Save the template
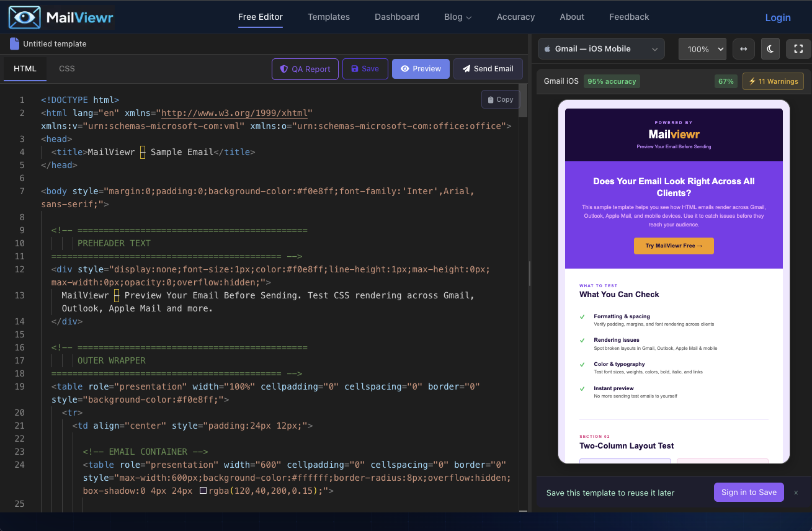 (x=365, y=69)
